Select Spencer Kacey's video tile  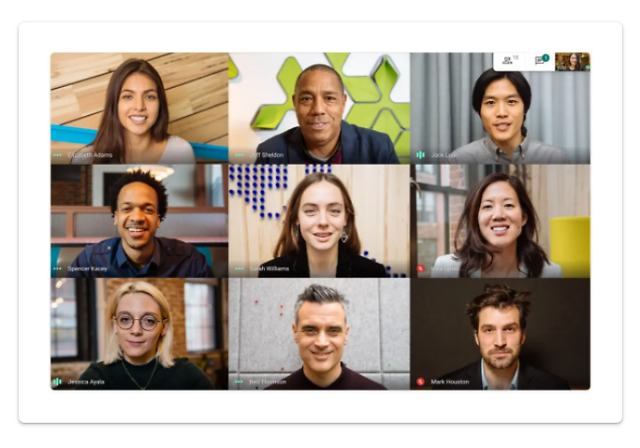pos(140,221)
